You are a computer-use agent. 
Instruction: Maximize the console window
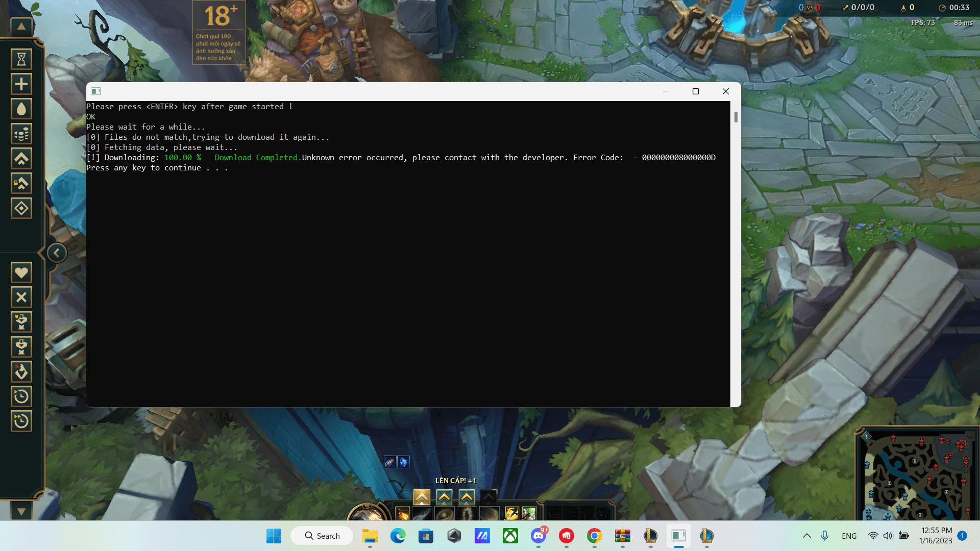pyautogui.click(x=695, y=91)
